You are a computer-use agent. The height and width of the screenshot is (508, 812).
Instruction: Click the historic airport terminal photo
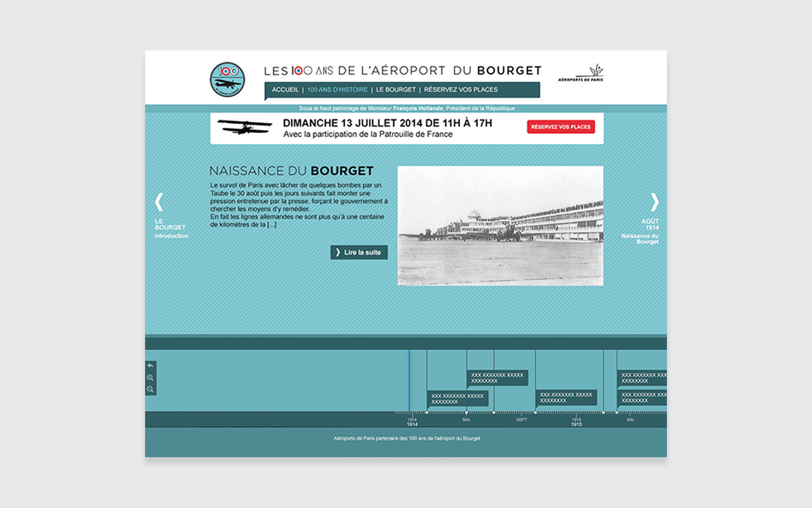click(500, 226)
